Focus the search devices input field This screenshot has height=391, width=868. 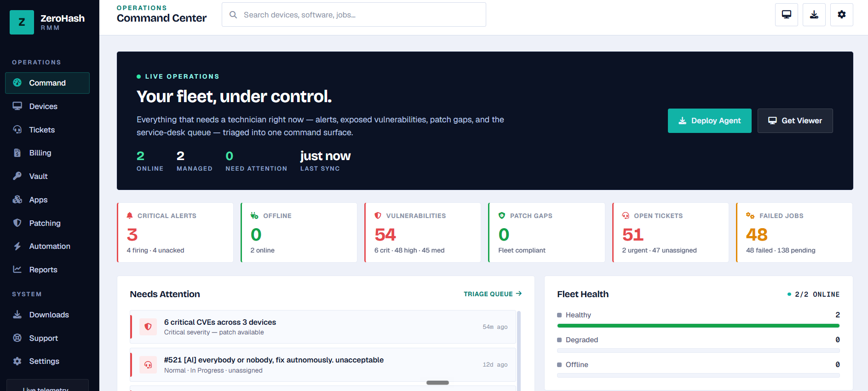(x=354, y=15)
